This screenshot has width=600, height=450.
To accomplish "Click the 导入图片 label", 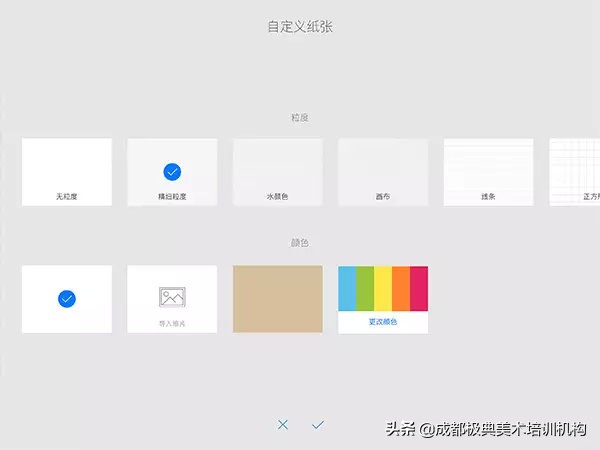I will pos(172,323).
